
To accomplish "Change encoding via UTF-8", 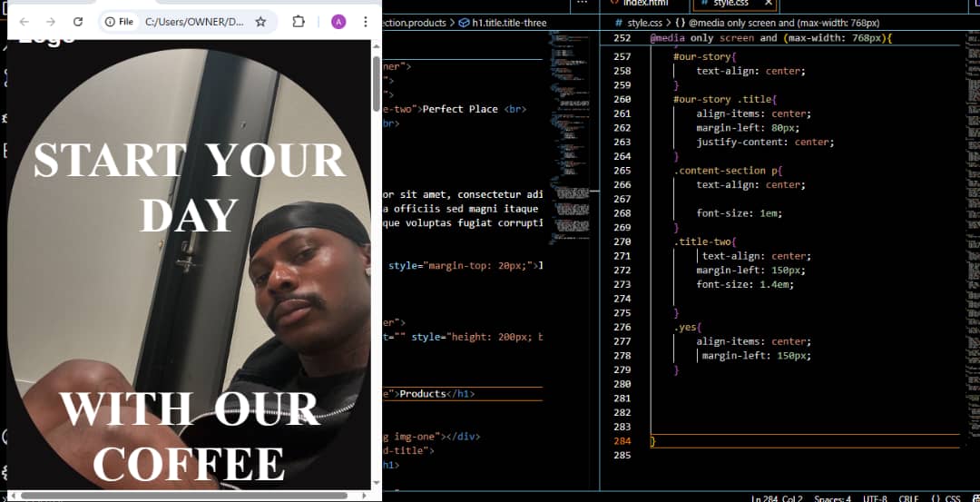I will [875, 498].
